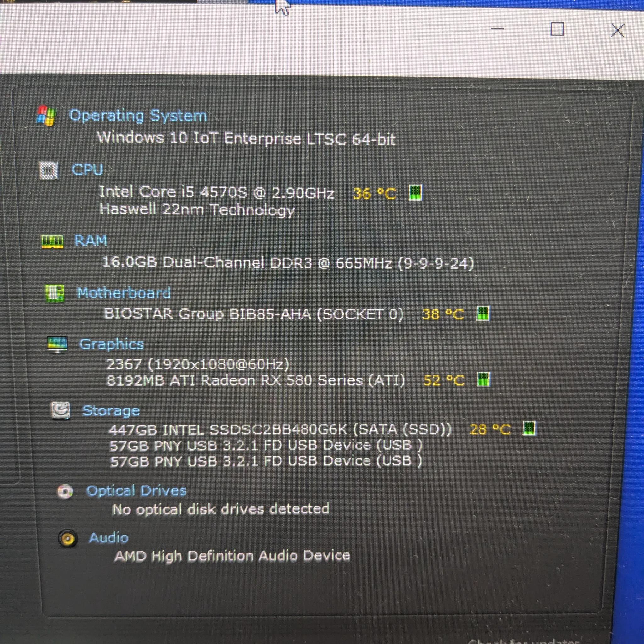
Task: Click the Operating System section icon
Action: click(x=47, y=115)
